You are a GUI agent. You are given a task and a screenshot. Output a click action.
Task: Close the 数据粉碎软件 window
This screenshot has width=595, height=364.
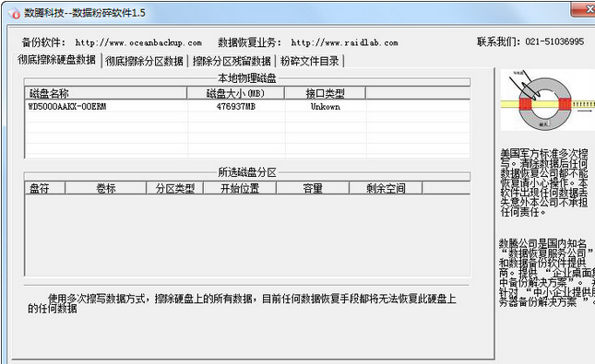[584, 9]
